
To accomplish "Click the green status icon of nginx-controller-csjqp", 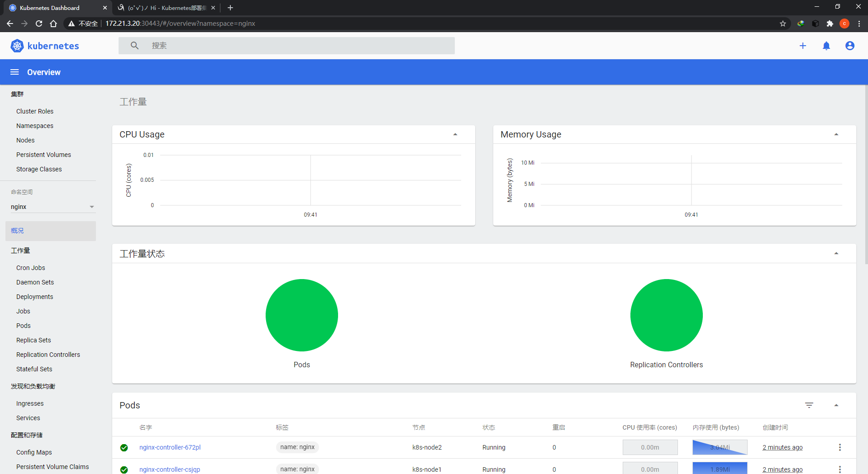I will tap(124, 470).
